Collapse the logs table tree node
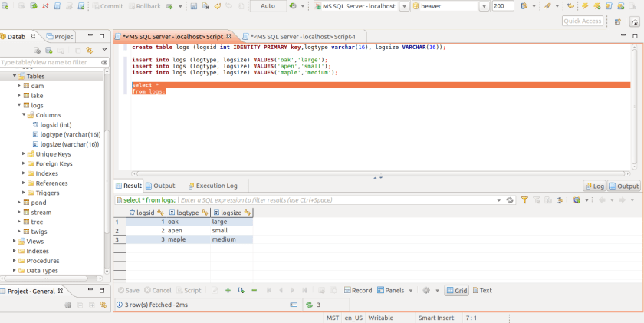644x323 pixels. click(19, 105)
